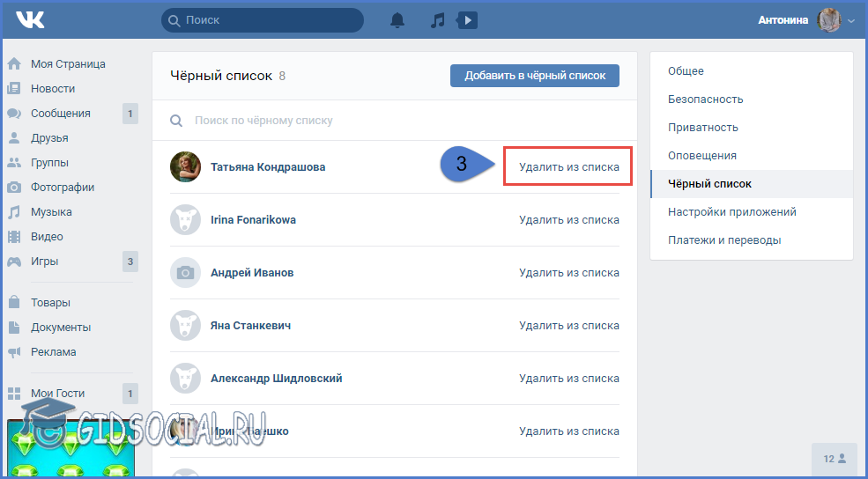868x479 pixels.
Task: Remove Яна Станкевич from blacklist
Action: tap(569, 325)
